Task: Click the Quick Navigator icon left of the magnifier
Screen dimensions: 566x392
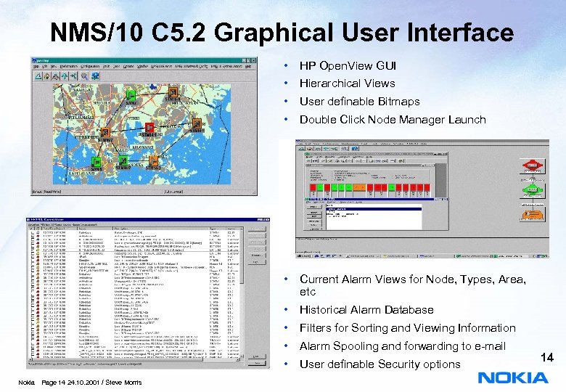Action: (73, 76)
